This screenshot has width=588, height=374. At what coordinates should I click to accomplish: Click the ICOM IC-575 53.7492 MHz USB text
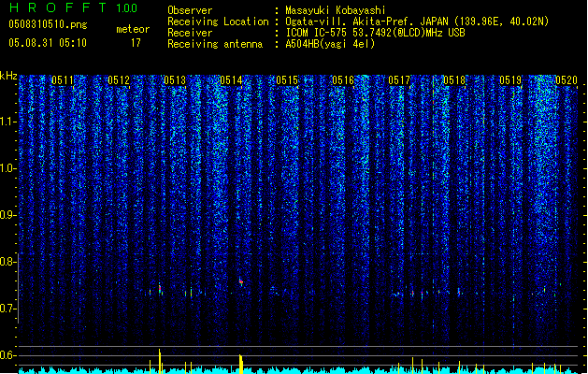pyautogui.click(x=376, y=33)
